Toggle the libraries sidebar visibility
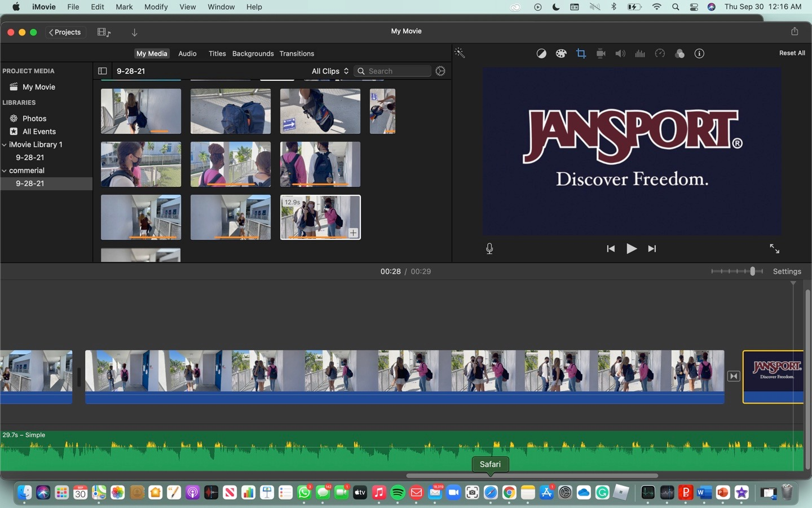812x508 pixels. click(x=102, y=71)
